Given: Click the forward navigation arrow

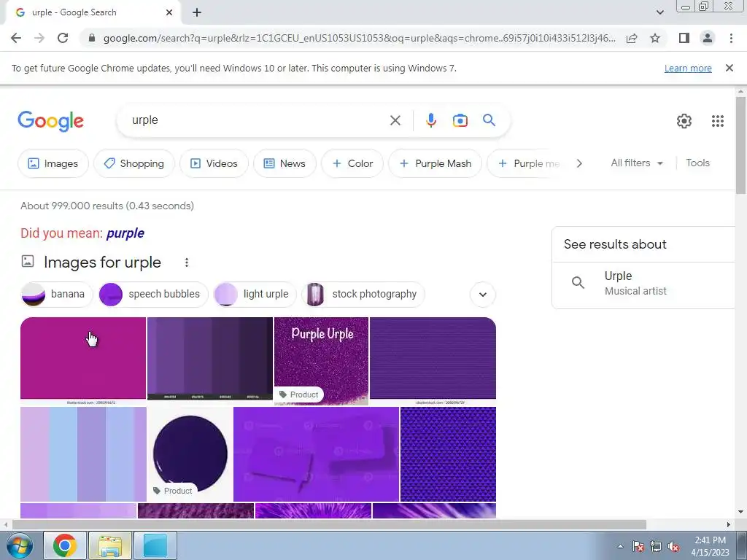Looking at the screenshot, I should pyautogui.click(x=39, y=38).
